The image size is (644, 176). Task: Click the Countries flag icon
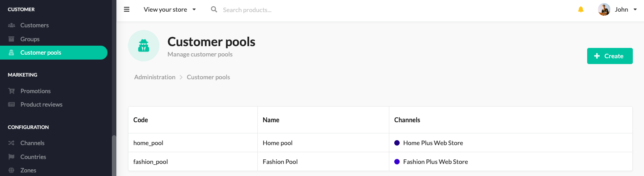pyautogui.click(x=12, y=157)
